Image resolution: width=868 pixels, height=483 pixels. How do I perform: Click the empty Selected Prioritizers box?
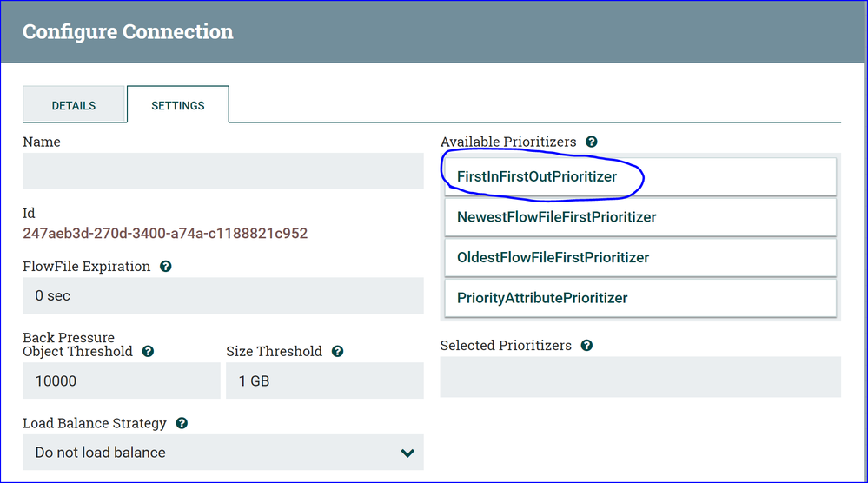pos(640,376)
